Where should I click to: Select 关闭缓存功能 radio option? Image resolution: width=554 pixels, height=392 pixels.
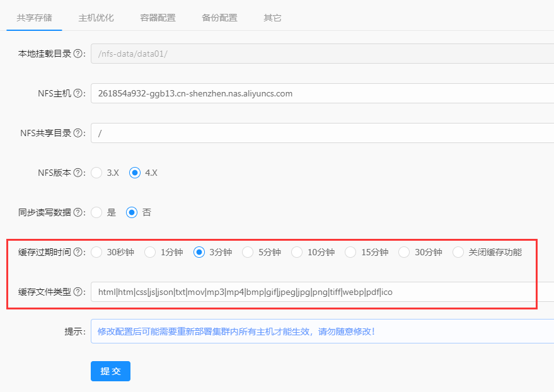pyautogui.click(x=459, y=252)
